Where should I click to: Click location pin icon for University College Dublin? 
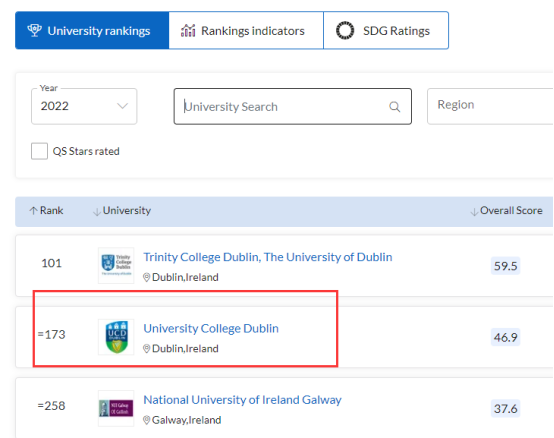pyautogui.click(x=147, y=349)
